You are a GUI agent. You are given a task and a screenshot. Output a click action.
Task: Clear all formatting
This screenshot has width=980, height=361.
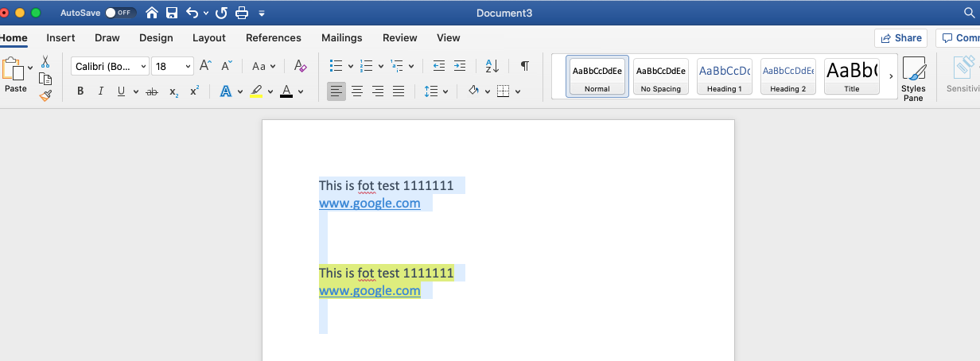(300, 66)
